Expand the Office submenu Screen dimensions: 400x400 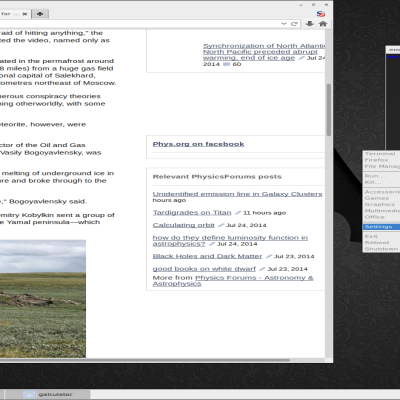[x=382, y=217]
